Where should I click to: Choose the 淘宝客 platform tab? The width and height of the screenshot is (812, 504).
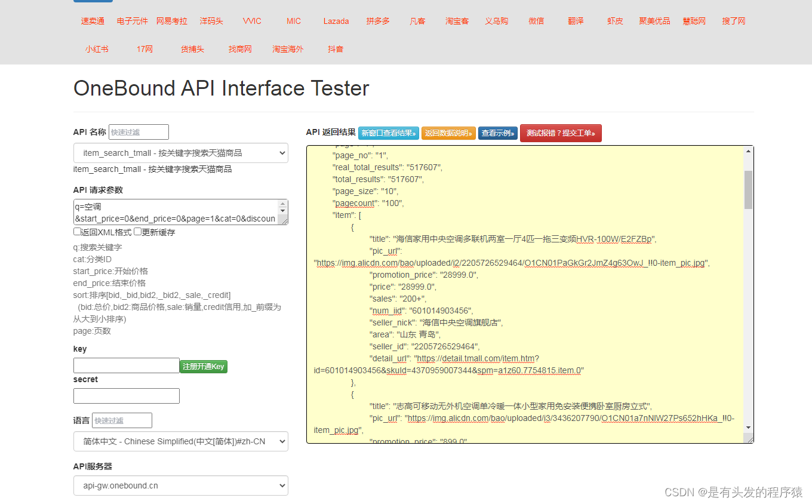point(457,21)
